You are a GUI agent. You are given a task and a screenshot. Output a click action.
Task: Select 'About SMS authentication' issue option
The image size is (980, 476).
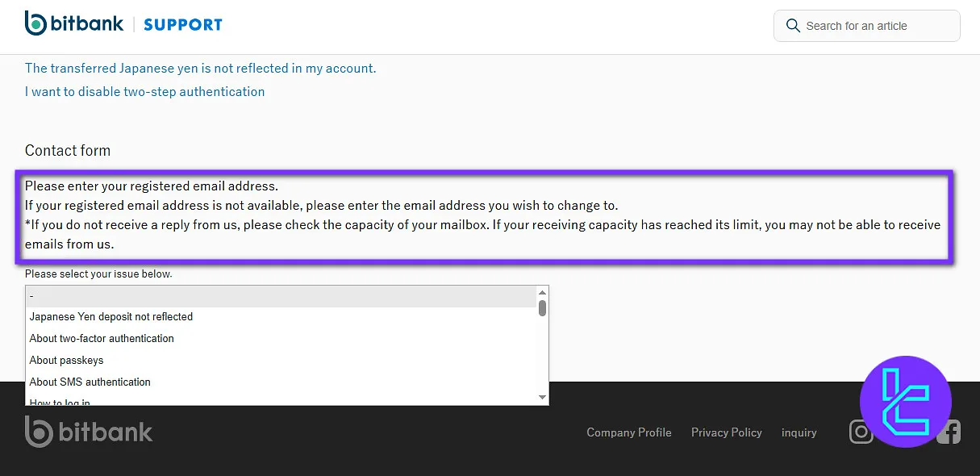click(x=90, y=382)
